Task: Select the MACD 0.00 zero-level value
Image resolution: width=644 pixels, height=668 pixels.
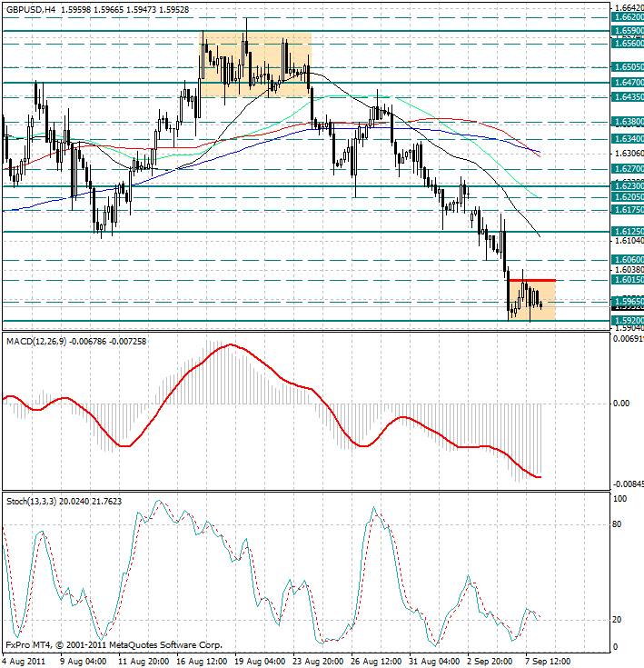Action: pyautogui.click(x=622, y=403)
